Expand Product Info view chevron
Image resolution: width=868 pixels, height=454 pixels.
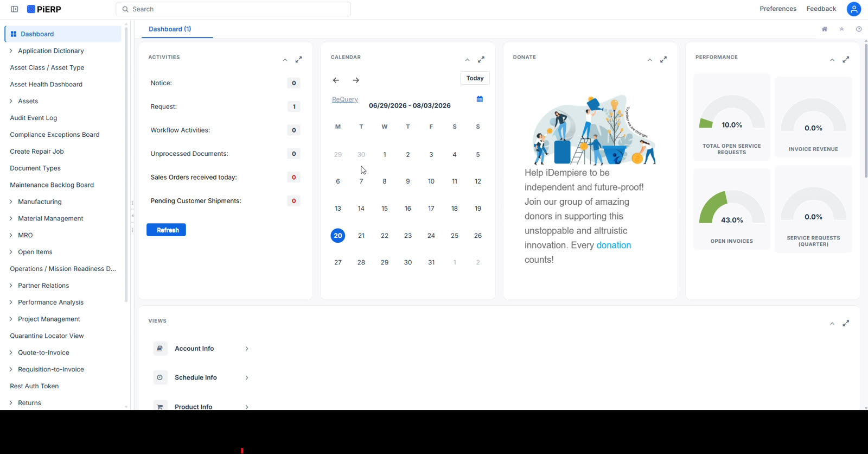pyautogui.click(x=247, y=406)
